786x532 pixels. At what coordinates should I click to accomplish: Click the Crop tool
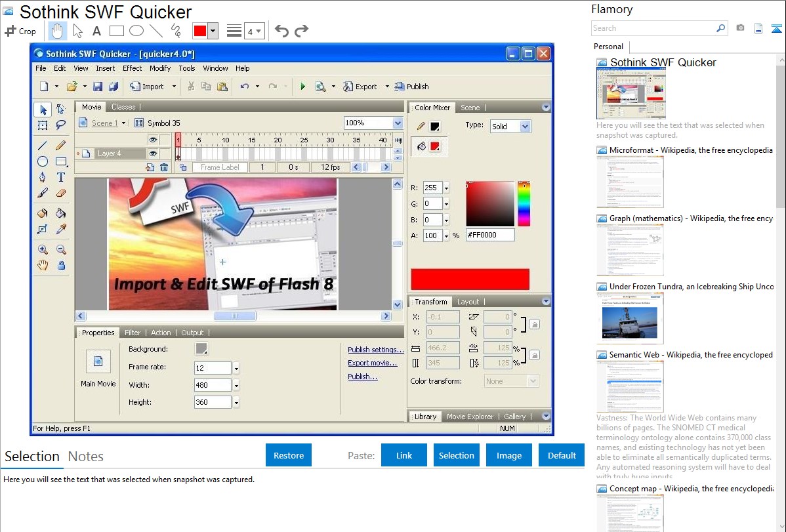tap(20, 31)
